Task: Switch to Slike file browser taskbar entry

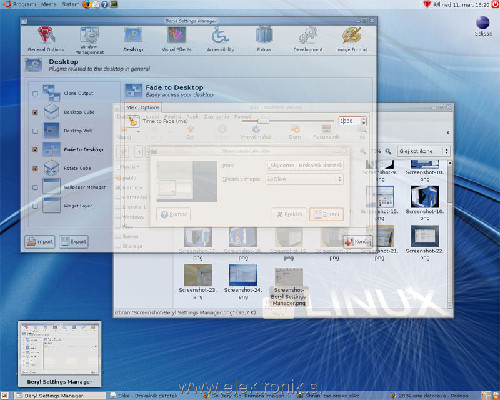Action: [151, 396]
